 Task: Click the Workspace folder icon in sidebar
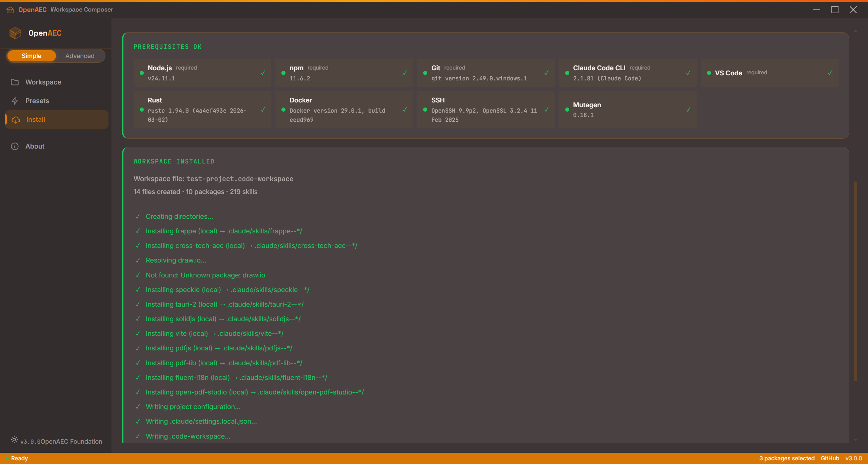point(15,82)
